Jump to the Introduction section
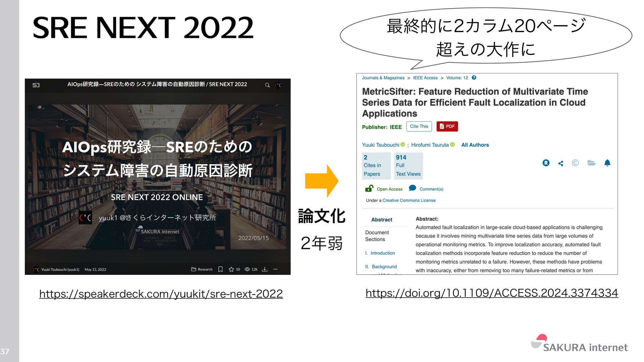 click(382, 253)
